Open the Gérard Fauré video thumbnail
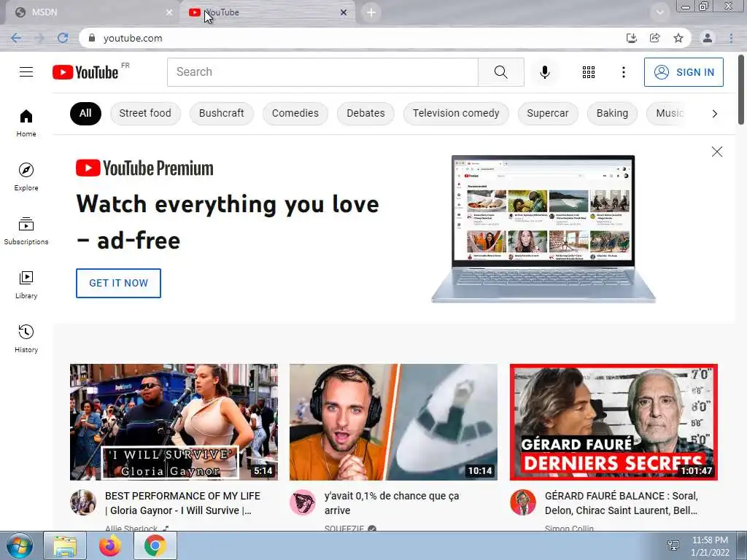The height and width of the screenshot is (560, 747). (x=614, y=422)
